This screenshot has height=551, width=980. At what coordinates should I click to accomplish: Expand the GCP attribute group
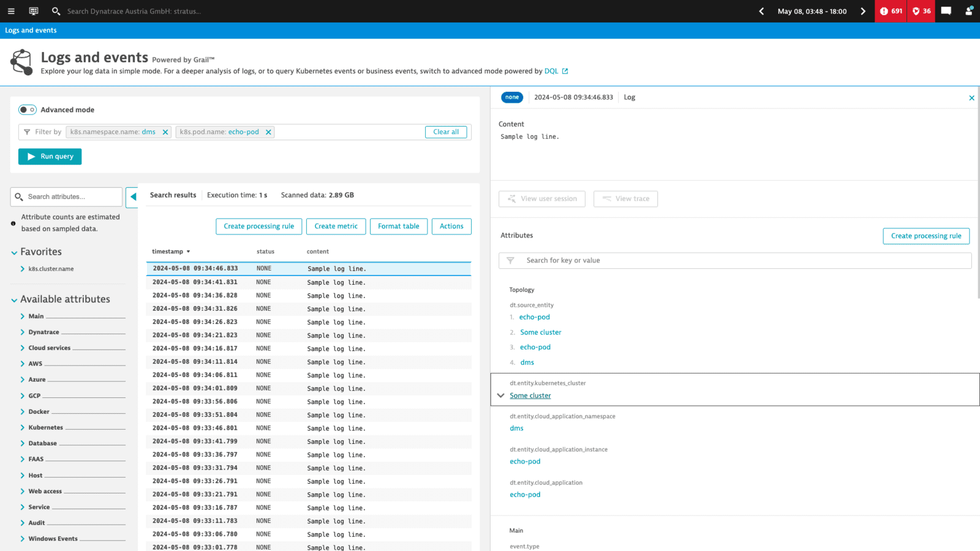(23, 396)
